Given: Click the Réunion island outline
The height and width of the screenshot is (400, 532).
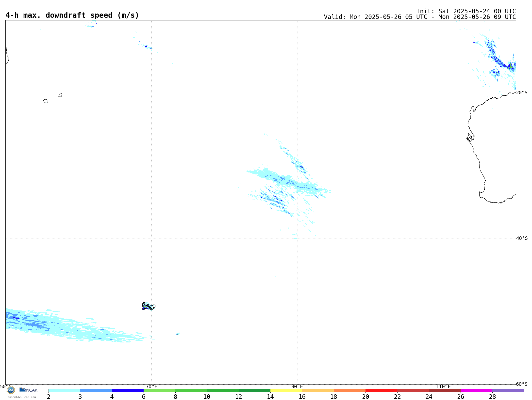Looking at the screenshot, I should 46,101.
